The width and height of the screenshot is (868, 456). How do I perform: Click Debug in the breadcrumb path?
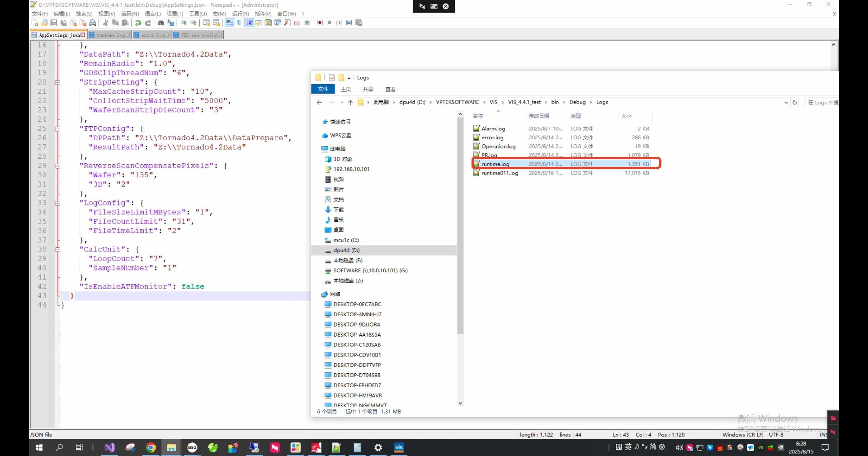click(577, 102)
